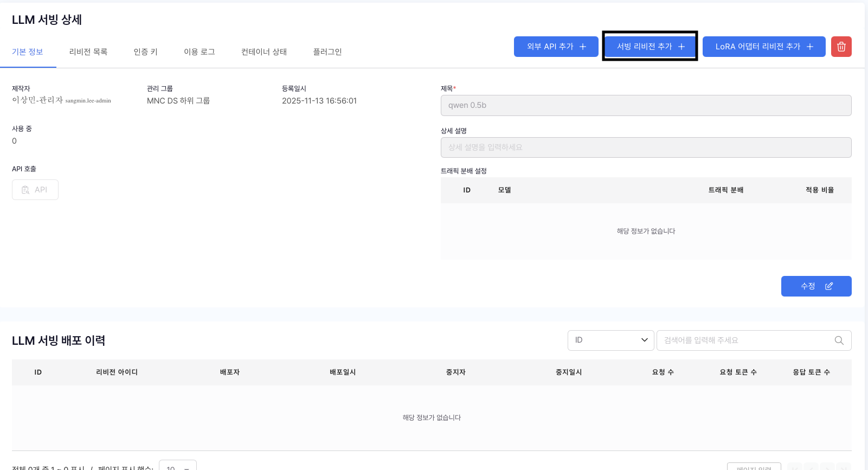Click the API clipboard icon button
The height and width of the screenshot is (470, 868).
pyautogui.click(x=35, y=190)
